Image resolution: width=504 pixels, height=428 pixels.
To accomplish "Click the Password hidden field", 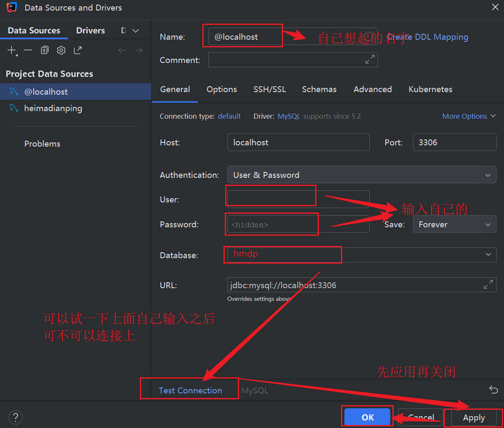I will click(x=298, y=224).
